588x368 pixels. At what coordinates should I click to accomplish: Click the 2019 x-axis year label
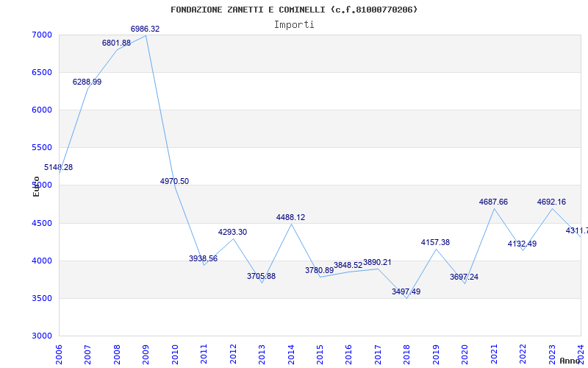click(x=436, y=355)
